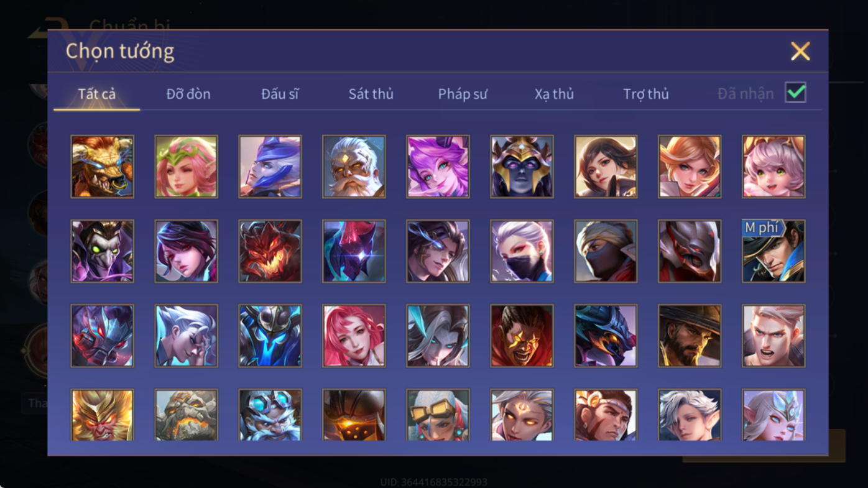Choose the green-eyed joker hero portrait
This screenshot has height=488, width=868.
102,251
